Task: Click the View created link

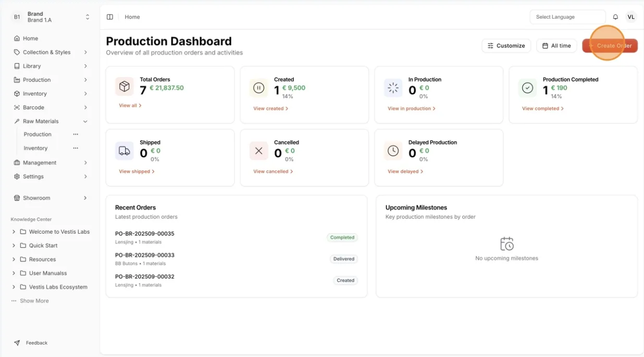Action: [x=270, y=109]
